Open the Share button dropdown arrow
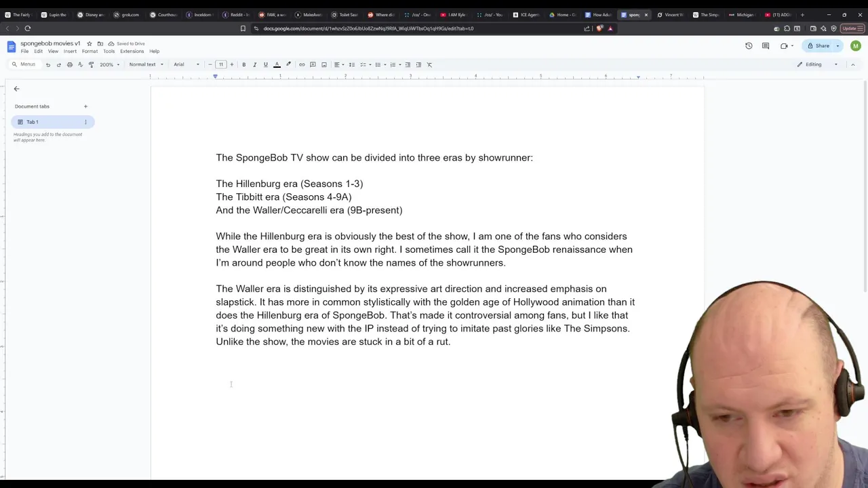 [x=837, y=45]
